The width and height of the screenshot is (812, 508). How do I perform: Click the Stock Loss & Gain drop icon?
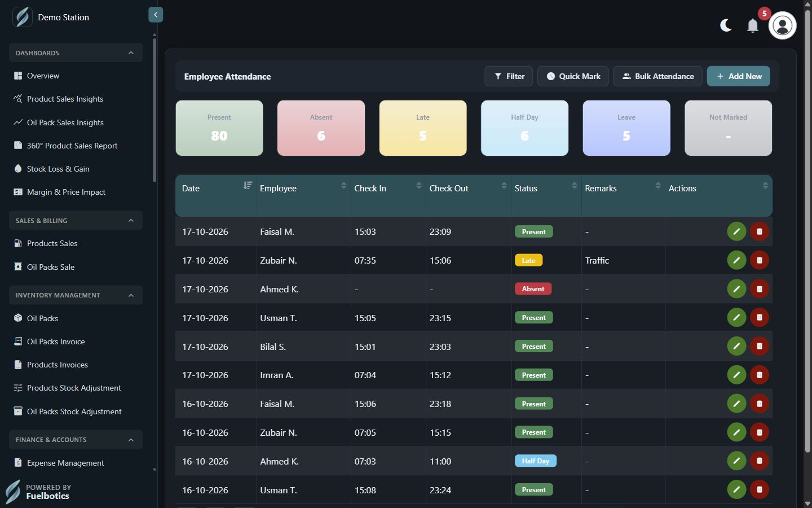[x=18, y=169]
